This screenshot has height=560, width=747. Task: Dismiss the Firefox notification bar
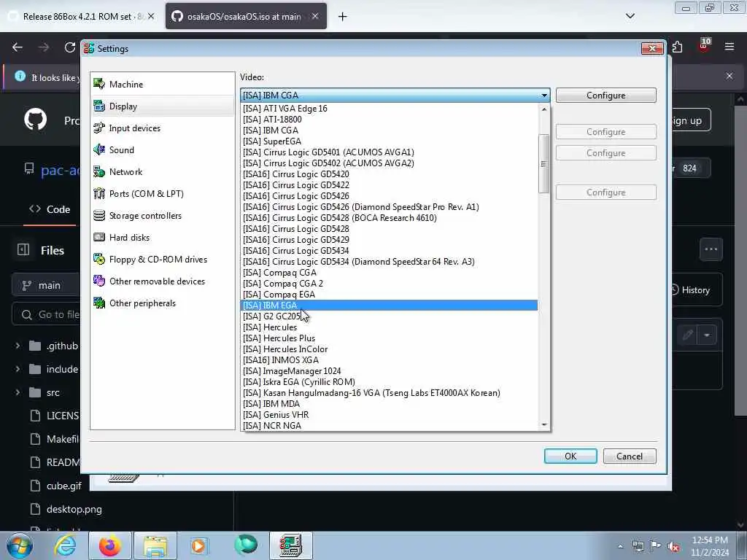point(729,76)
